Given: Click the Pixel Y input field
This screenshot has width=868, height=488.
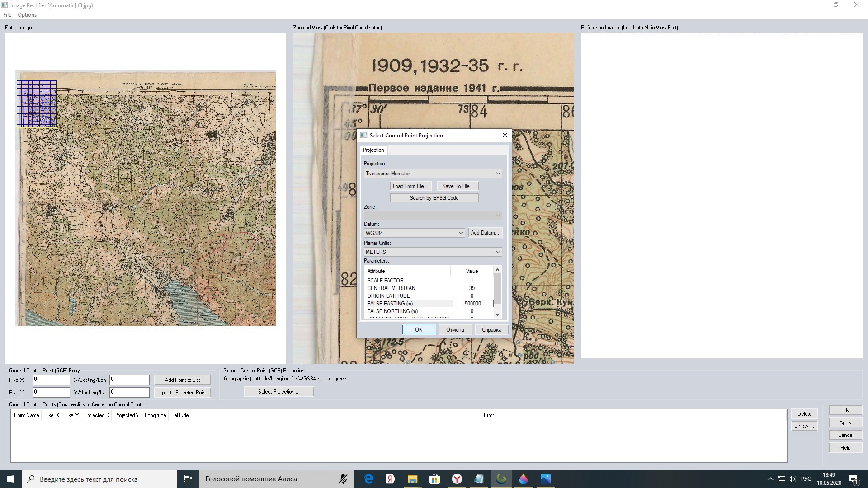Looking at the screenshot, I should (51, 393).
